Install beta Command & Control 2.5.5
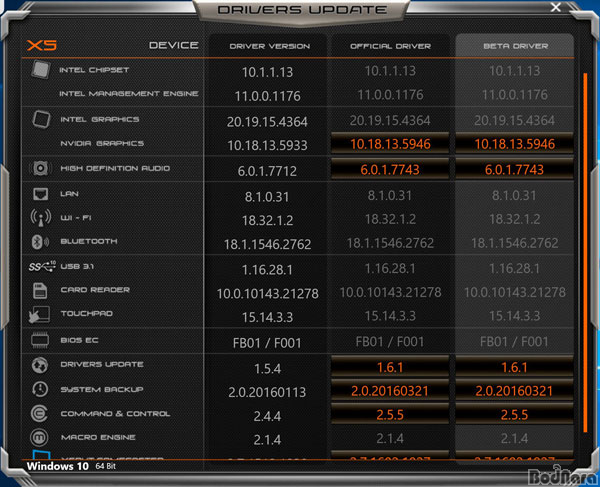This screenshot has width=600, height=487. tap(514, 414)
